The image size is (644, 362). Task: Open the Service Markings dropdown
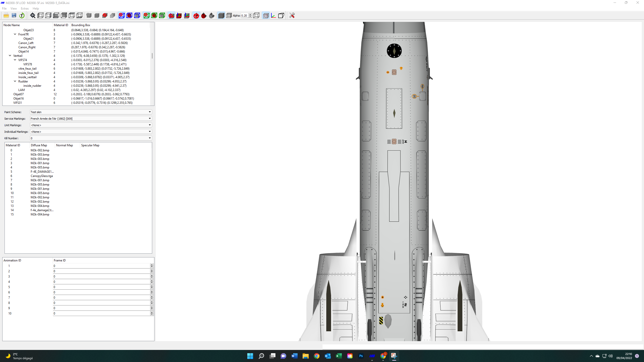tap(91, 118)
